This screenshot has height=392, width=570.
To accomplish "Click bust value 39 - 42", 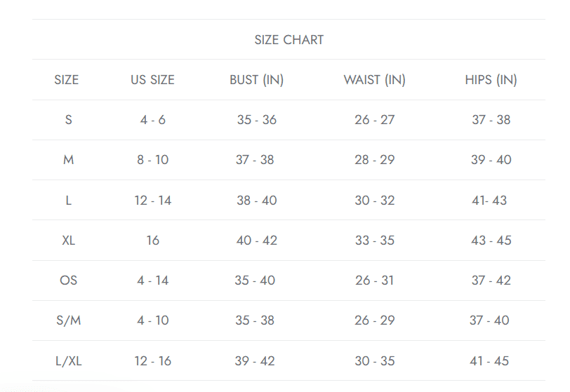I will tap(255, 360).
